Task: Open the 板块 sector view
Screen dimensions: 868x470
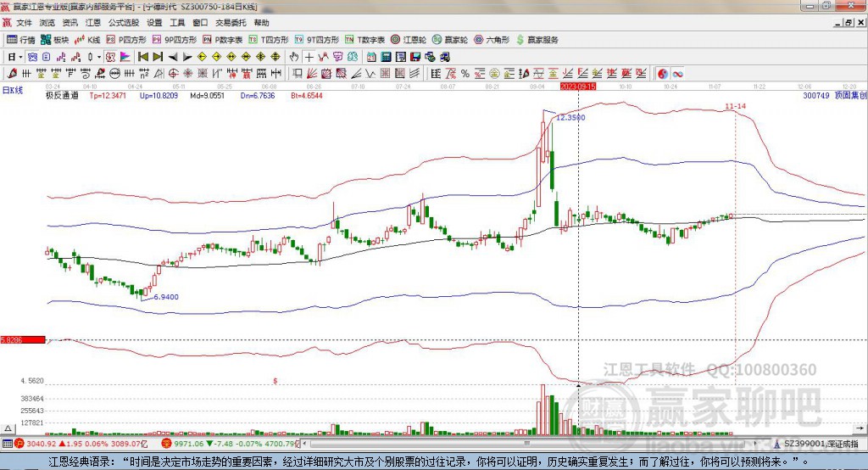Action: 55,40
